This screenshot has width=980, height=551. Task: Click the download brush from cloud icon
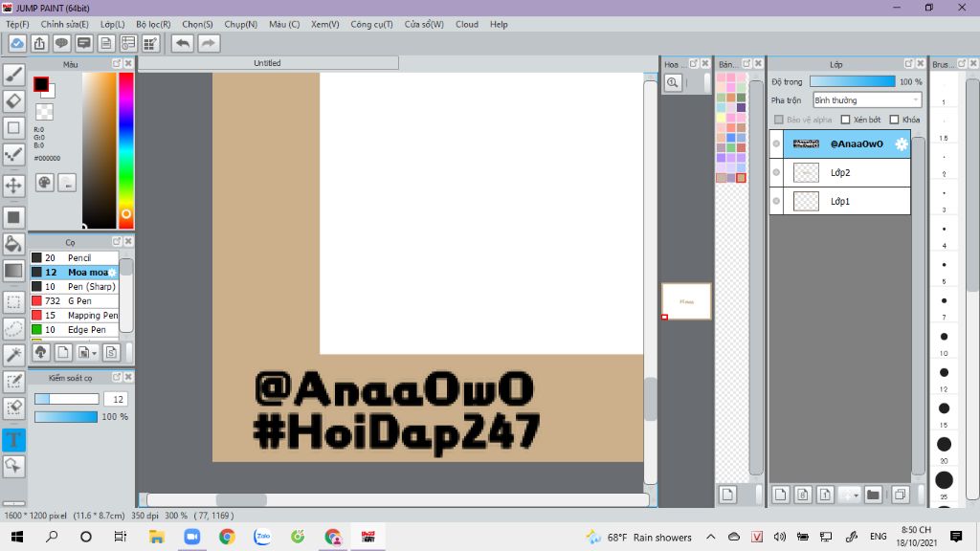click(x=40, y=352)
